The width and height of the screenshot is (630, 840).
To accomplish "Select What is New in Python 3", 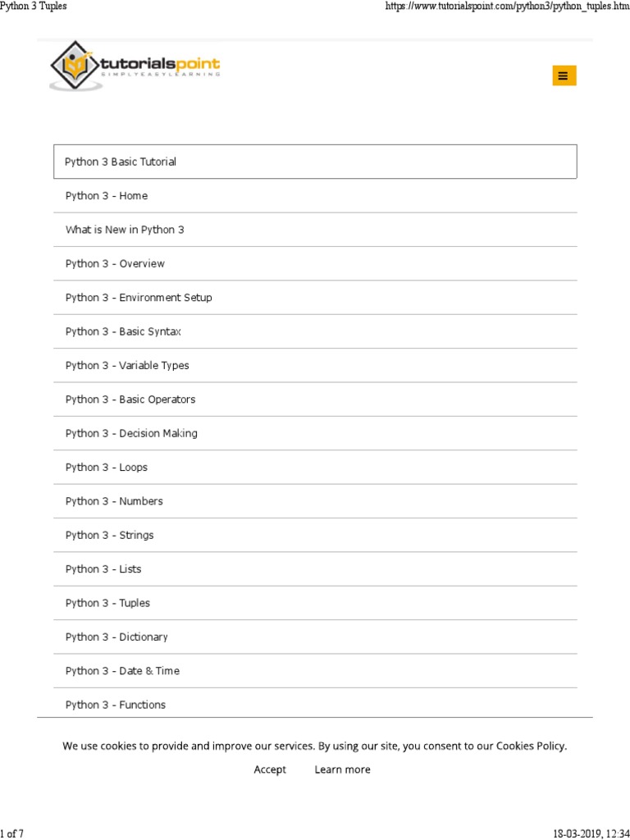I will tap(125, 230).
